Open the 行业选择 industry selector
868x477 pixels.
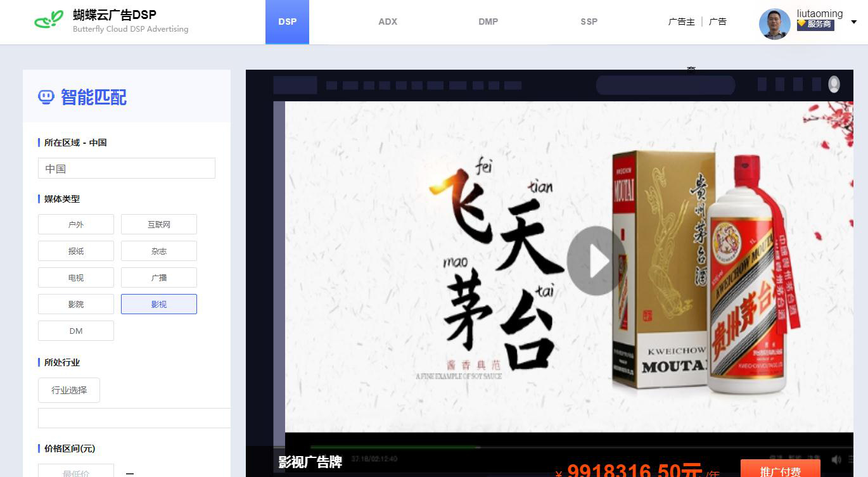click(69, 390)
